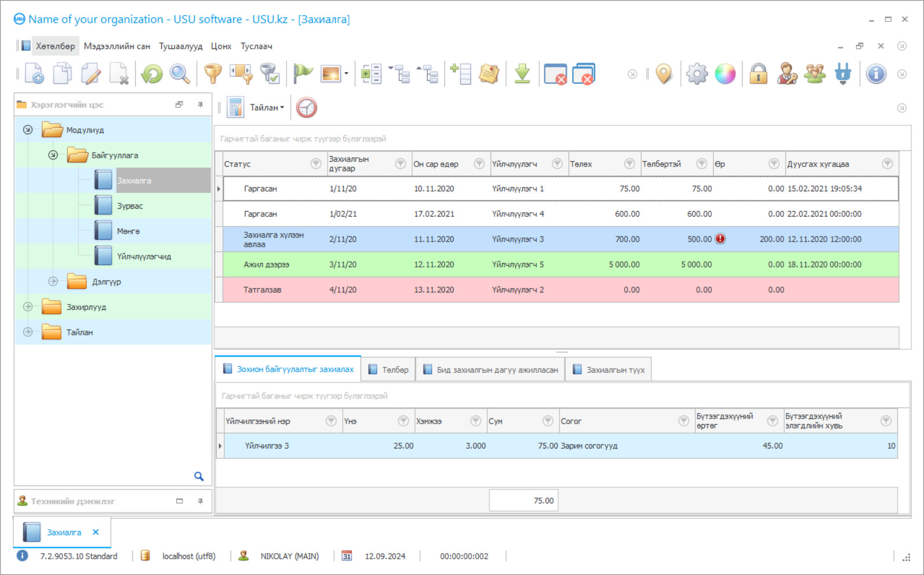Click the add new record icon
The width and height of the screenshot is (924, 575).
pos(34,74)
